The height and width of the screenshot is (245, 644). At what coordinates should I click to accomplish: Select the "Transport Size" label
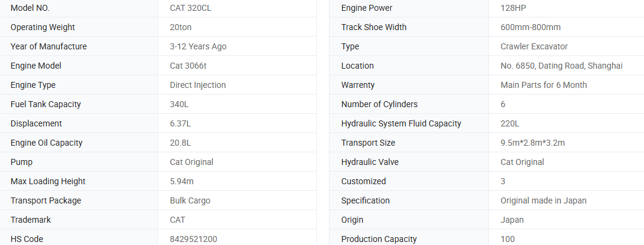[x=368, y=143]
